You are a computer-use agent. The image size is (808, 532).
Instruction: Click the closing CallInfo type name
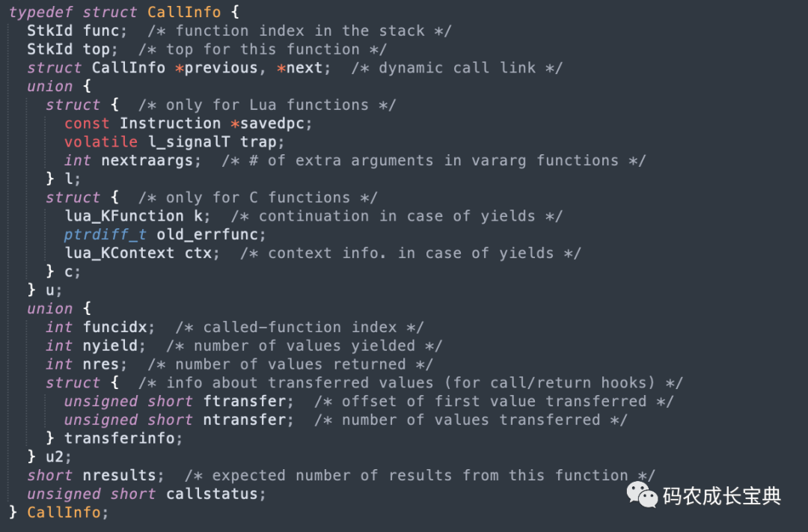click(64, 513)
